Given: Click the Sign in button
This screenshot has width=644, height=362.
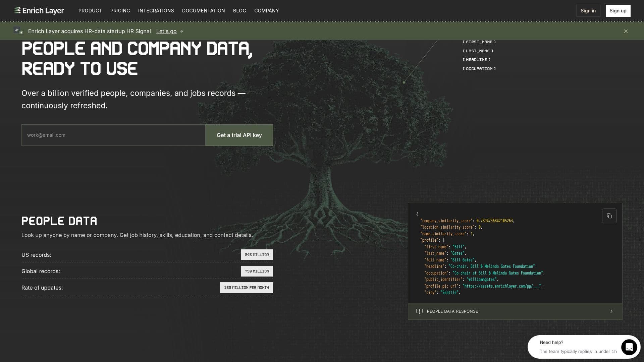Looking at the screenshot, I should point(588,11).
